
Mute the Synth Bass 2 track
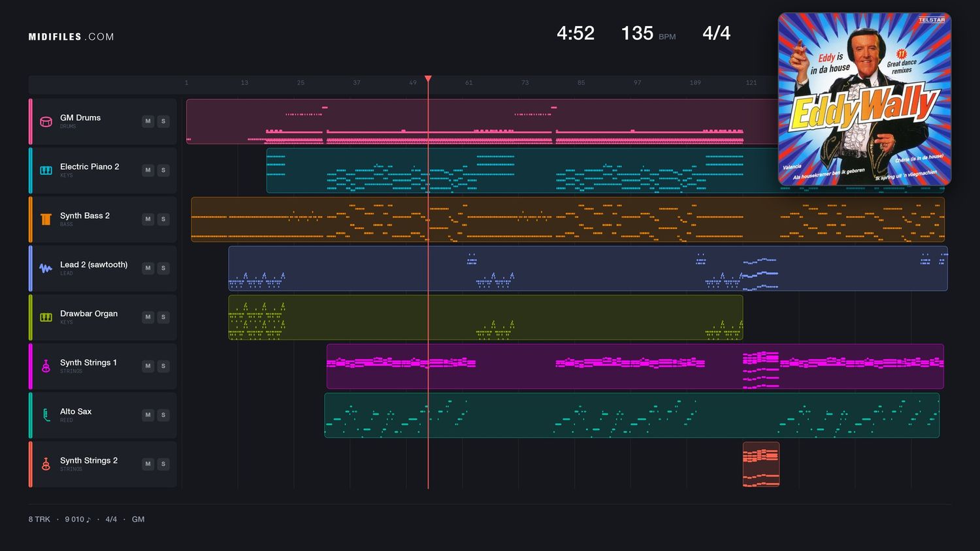coord(148,219)
